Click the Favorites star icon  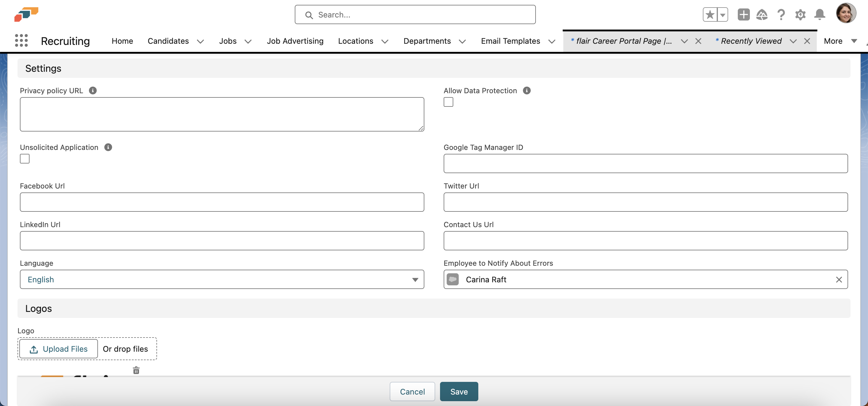click(710, 14)
